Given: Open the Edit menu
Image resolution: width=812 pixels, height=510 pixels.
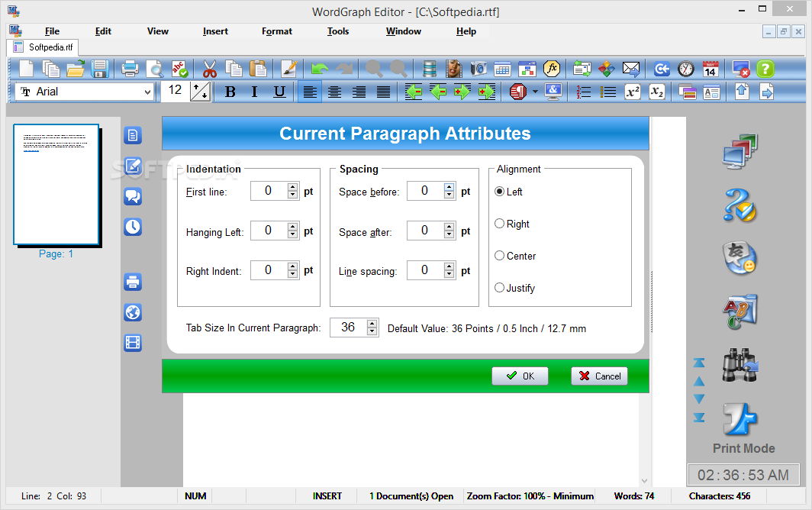Looking at the screenshot, I should (x=103, y=31).
